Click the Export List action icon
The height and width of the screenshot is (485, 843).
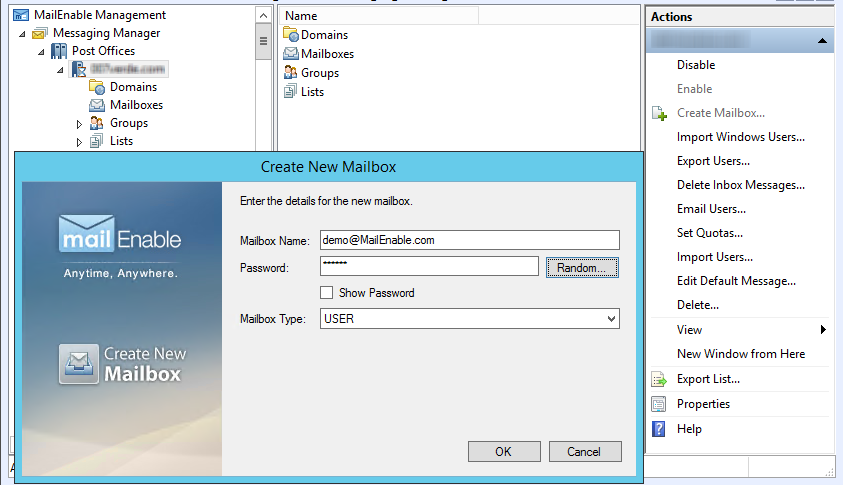pos(659,379)
